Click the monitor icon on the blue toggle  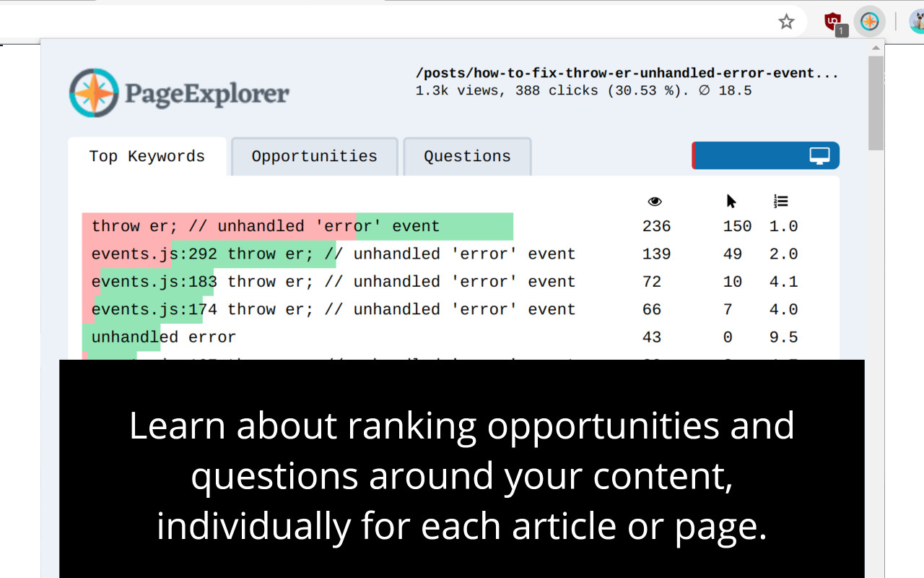click(818, 155)
